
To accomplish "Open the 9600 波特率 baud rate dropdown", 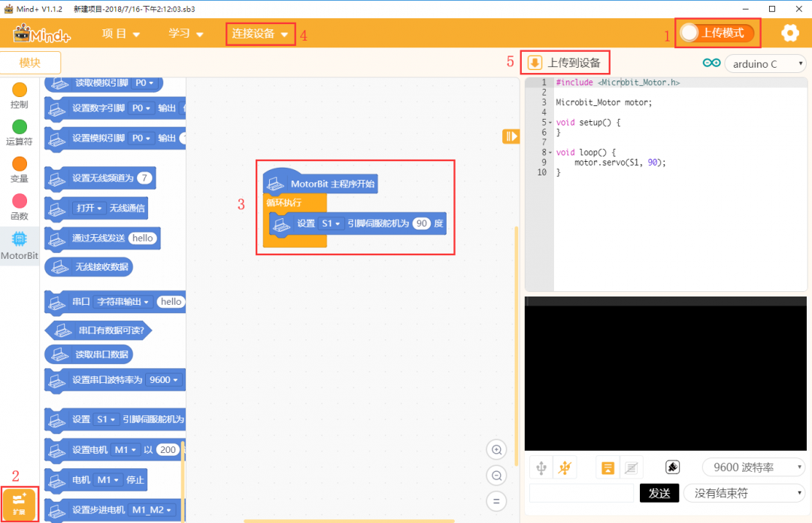I will click(754, 467).
